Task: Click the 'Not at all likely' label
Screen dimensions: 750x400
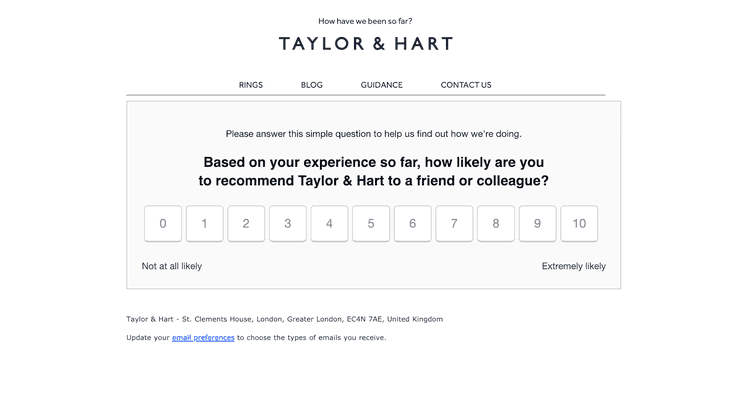Action: click(x=172, y=266)
